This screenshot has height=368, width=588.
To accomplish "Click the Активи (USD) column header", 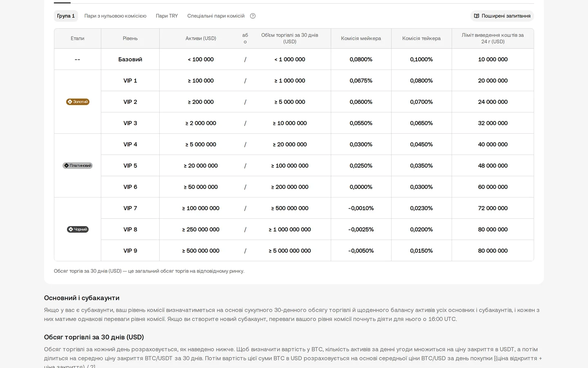I will click(200, 38).
